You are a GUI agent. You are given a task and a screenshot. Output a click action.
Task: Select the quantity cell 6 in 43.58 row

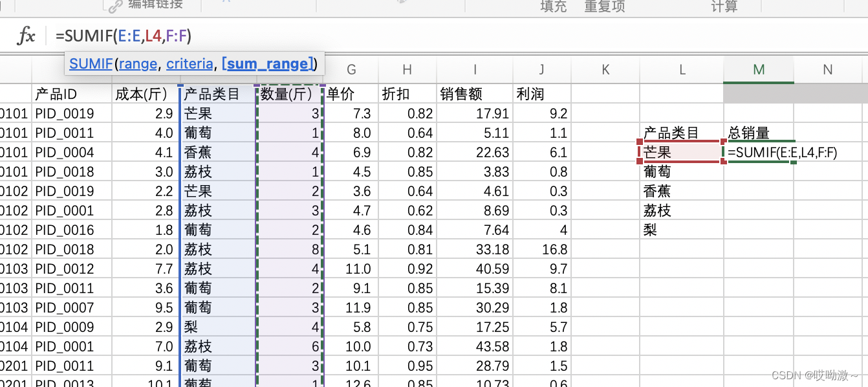point(290,346)
